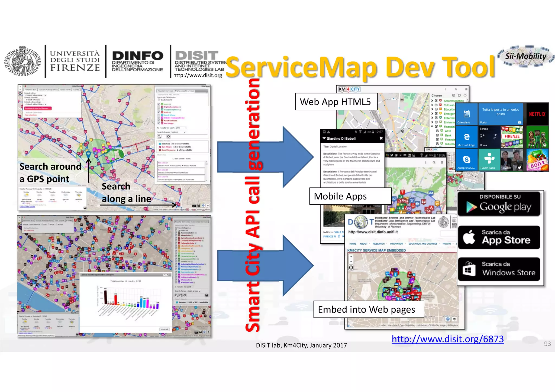555x392 pixels.
Task: Open the Microsoft Edge tile
Action: (466, 137)
